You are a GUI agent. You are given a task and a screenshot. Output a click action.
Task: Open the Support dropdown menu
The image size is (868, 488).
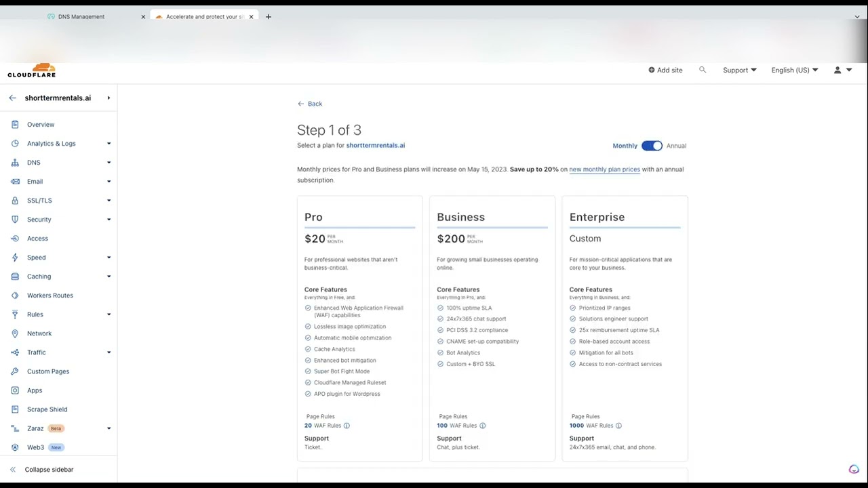pyautogui.click(x=739, y=70)
